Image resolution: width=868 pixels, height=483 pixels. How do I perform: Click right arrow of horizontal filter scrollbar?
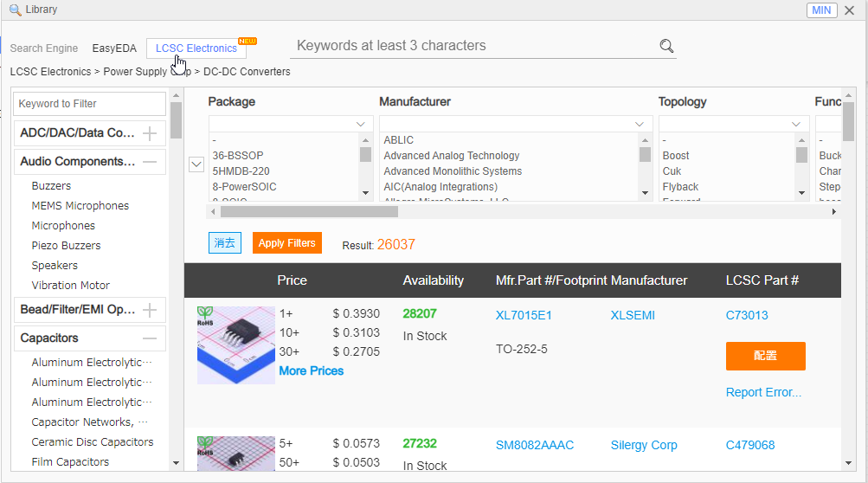(x=833, y=211)
